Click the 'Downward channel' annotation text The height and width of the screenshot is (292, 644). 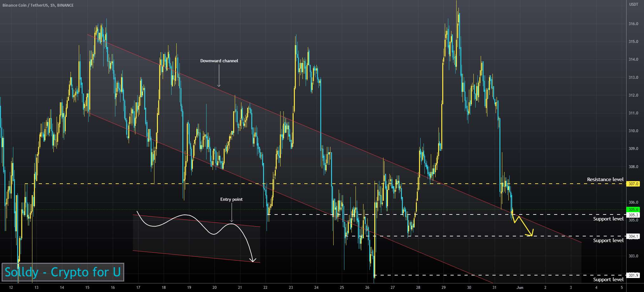(219, 61)
